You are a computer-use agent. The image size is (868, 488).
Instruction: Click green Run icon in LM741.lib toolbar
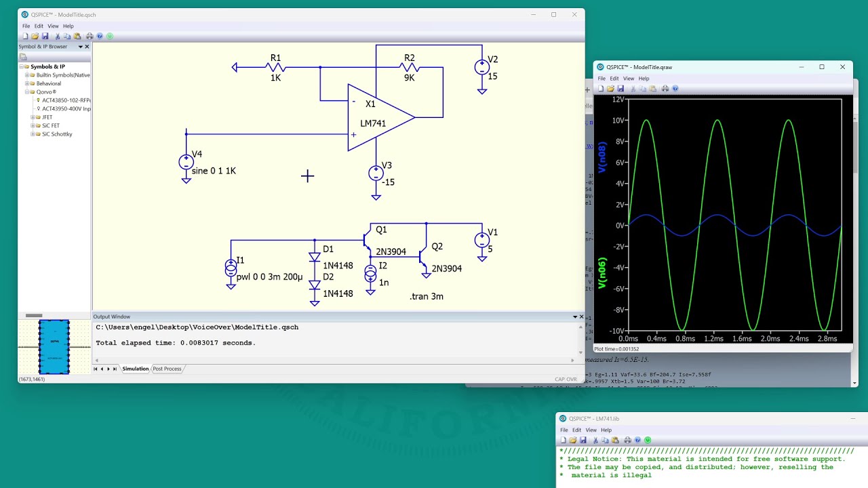click(648, 440)
